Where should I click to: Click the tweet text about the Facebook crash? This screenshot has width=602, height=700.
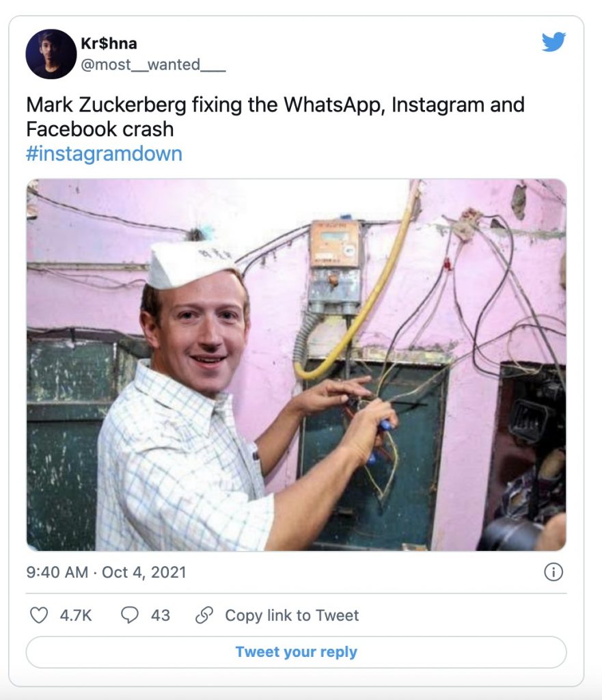coord(275,117)
